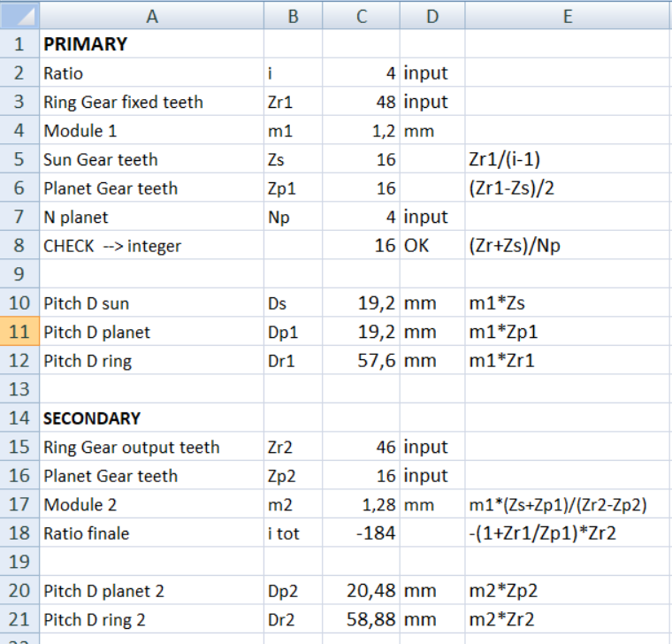Select the Ring Gear output teeth value 46

361,447
